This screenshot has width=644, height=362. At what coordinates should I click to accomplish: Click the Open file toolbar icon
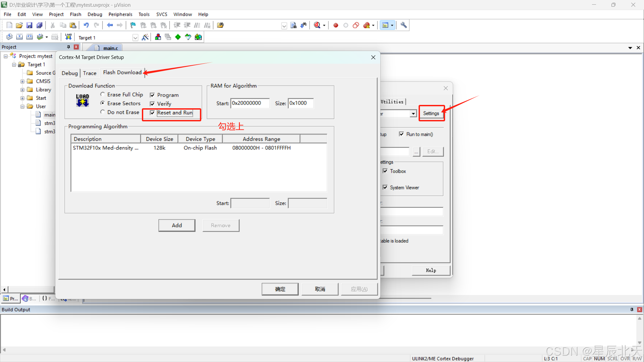point(19,25)
